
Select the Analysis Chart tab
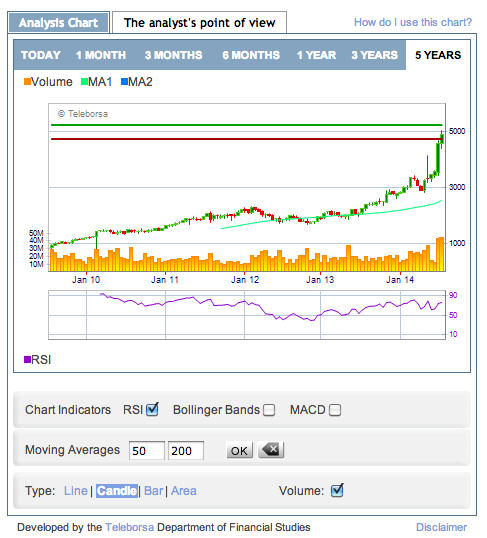pyautogui.click(x=58, y=23)
